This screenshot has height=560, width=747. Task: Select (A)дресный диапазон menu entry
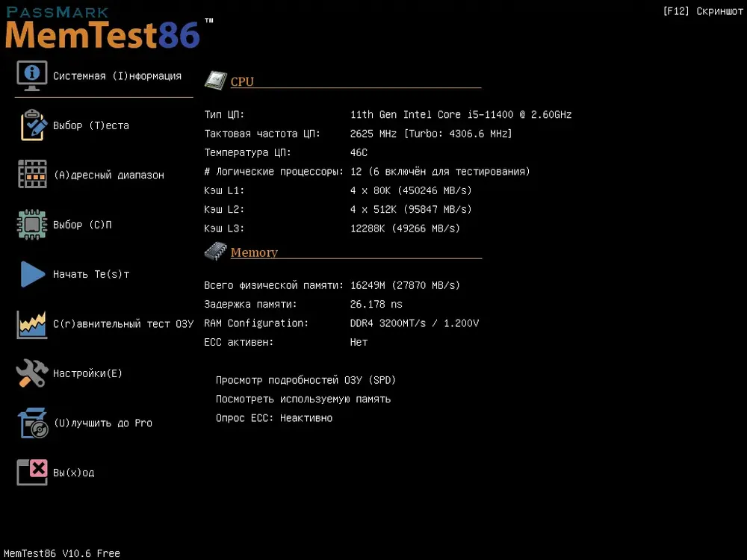[108, 175]
